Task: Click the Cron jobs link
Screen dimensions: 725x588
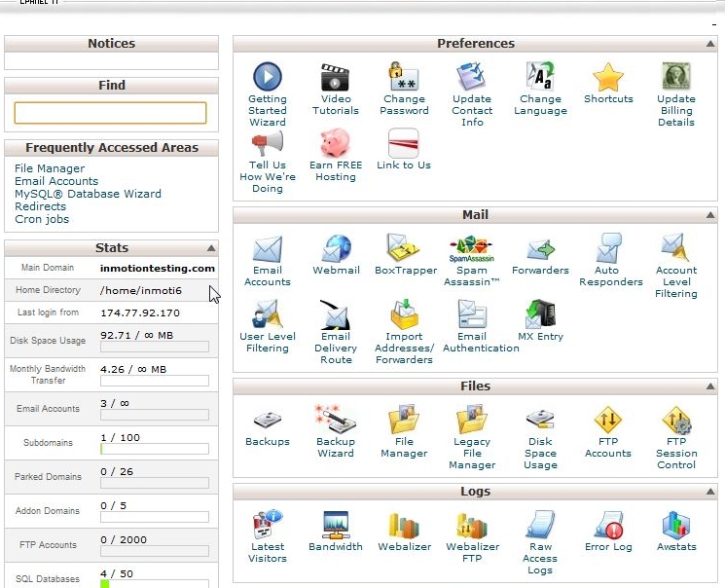Action: 43,219
